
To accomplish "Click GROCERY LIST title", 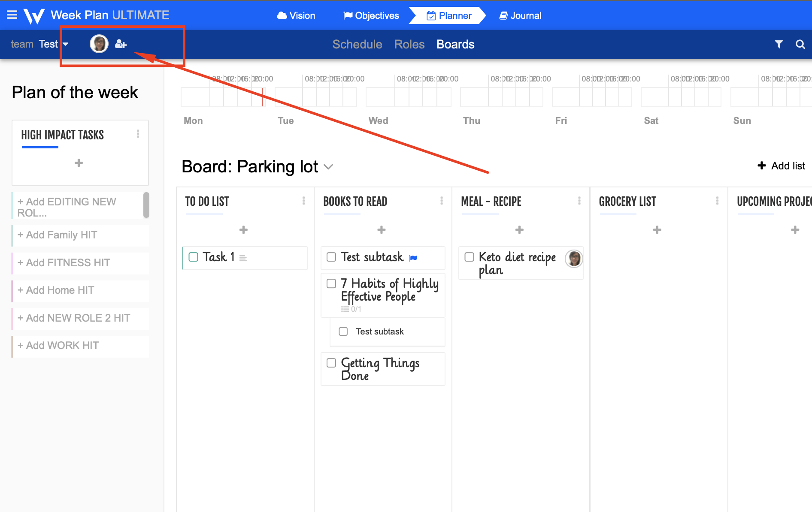I will [x=627, y=202].
